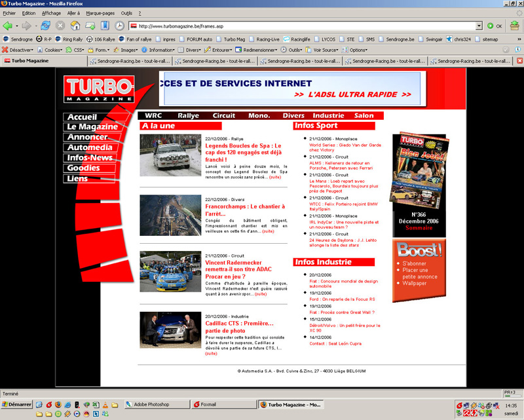The image size is (524, 420).
Task: Open the Sendrogne bookmark with the shield icon
Action: coord(18,39)
